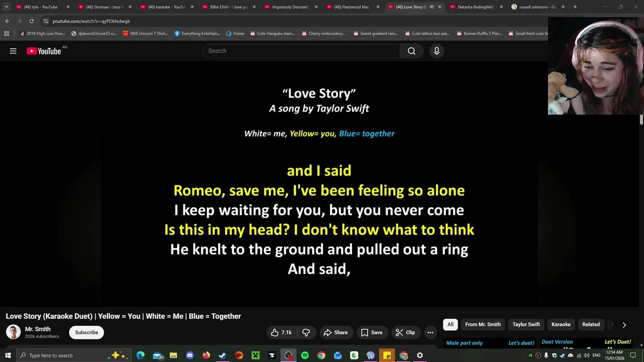This screenshot has width=644, height=362.
Task: Select the Karaoke filter chip
Action: click(561, 324)
